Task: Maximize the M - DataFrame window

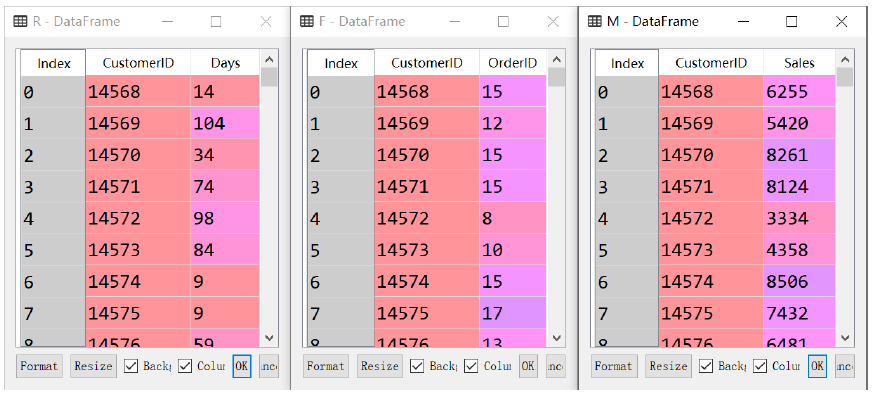Action: tap(791, 21)
